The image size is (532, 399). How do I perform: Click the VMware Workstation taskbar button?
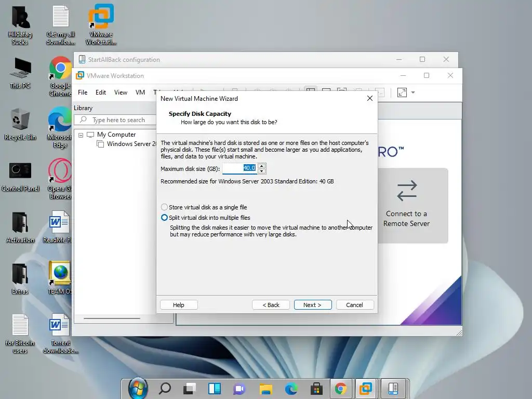366,389
